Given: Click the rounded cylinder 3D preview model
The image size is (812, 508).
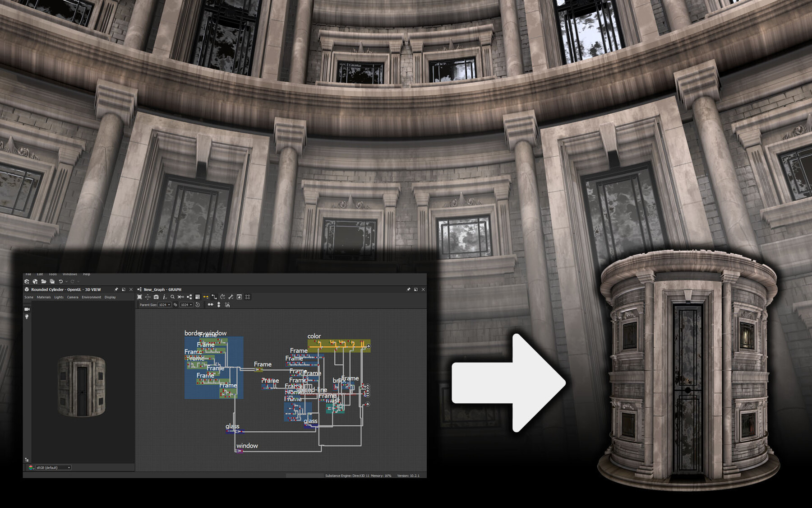Looking at the screenshot, I should (82, 386).
